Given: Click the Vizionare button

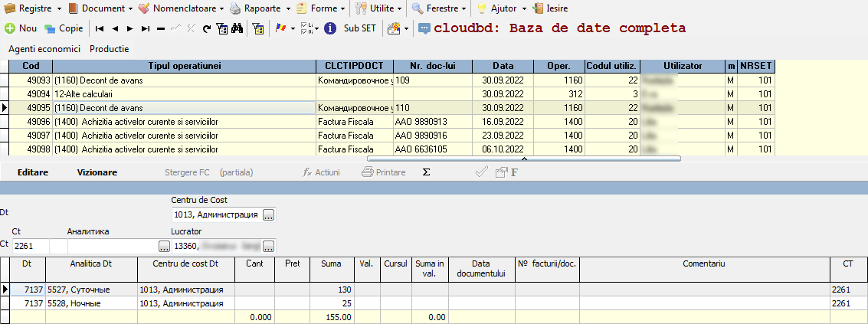Looking at the screenshot, I should coord(97,172).
